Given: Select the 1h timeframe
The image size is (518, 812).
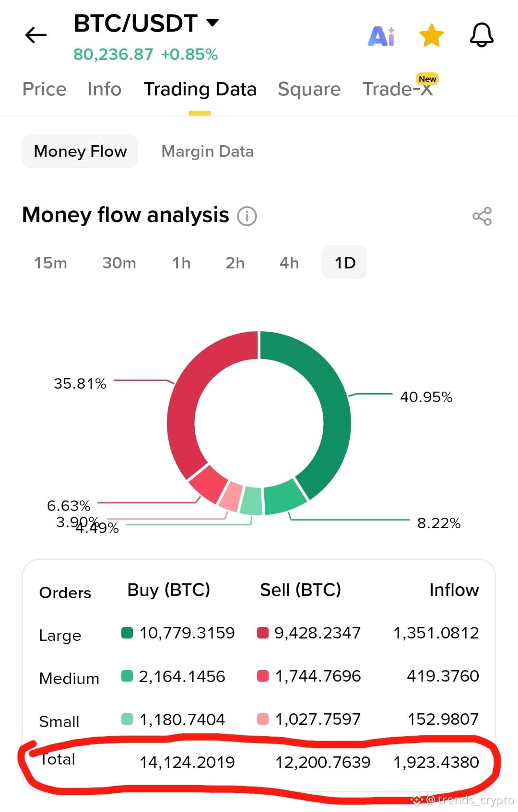Looking at the screenshot, I should pos(181,263).
